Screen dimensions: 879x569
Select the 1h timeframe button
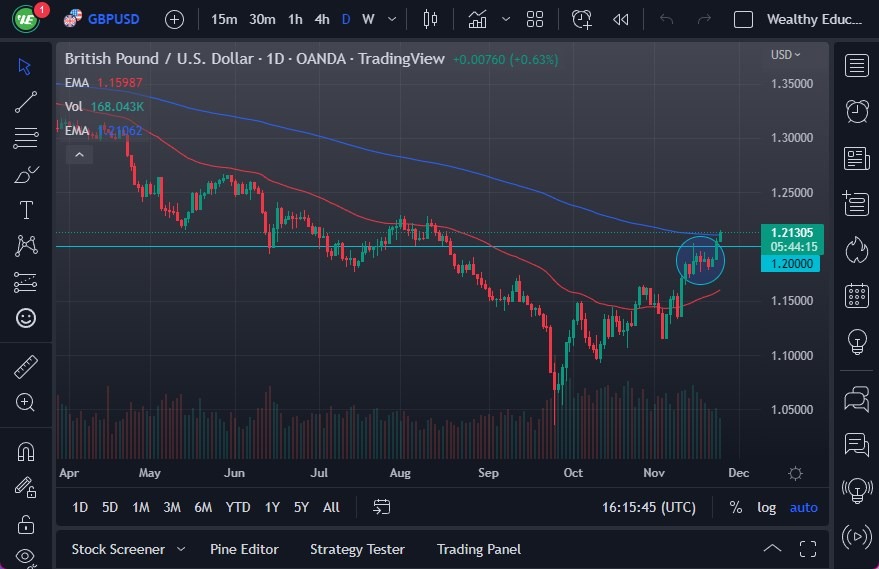click(x=295, y=19)
